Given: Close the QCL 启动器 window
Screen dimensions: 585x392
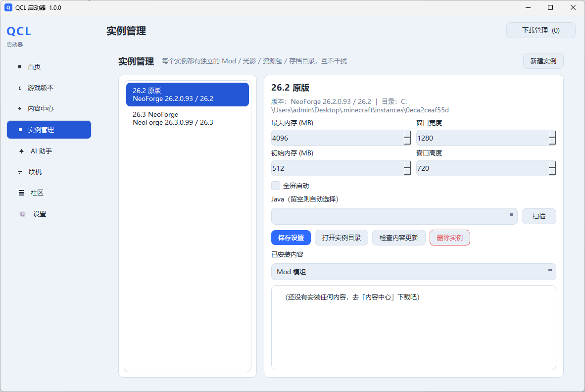Looking at the screenshot, I should 573,7.
